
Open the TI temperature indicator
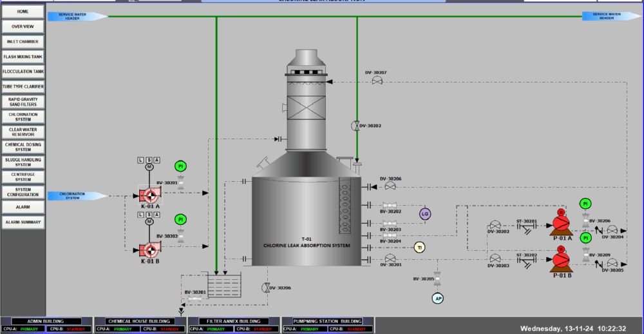click(419, 248)
